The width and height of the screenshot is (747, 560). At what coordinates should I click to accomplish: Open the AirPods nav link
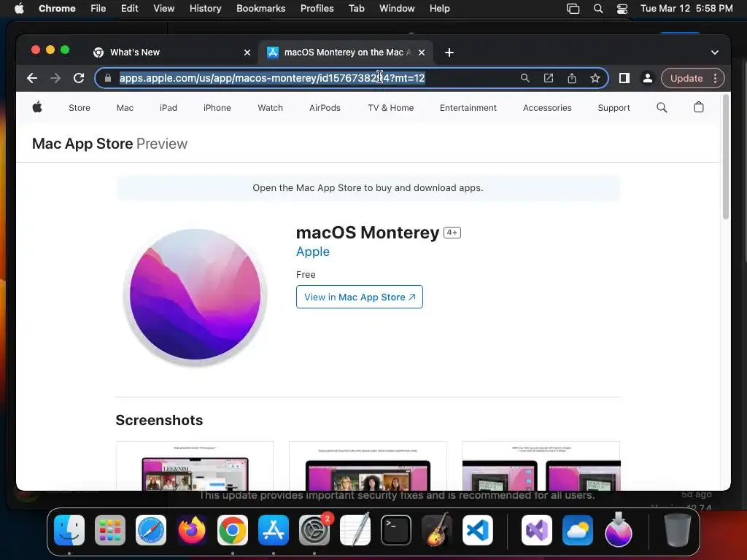pos(325,108)
